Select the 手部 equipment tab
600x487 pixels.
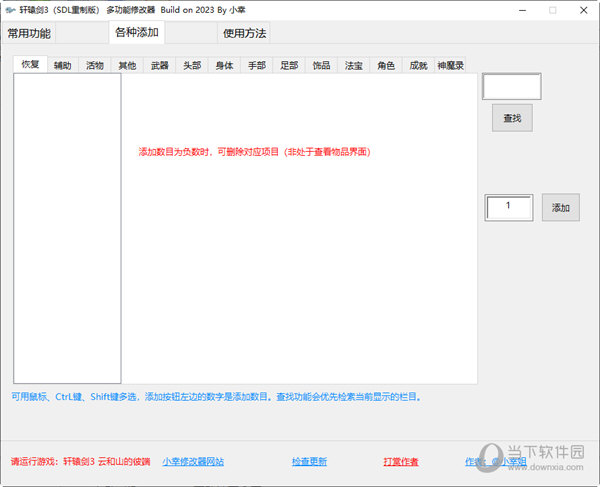(257, 65)
